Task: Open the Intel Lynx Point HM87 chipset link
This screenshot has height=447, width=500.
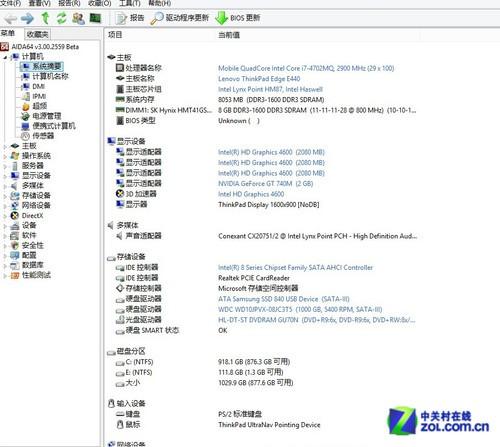Action: click(270, 89)
